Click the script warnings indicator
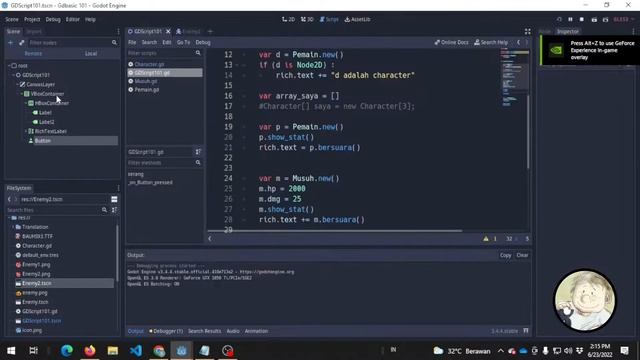Image resolution: width=640 pixels, height=360 pixels. [490, 239]
